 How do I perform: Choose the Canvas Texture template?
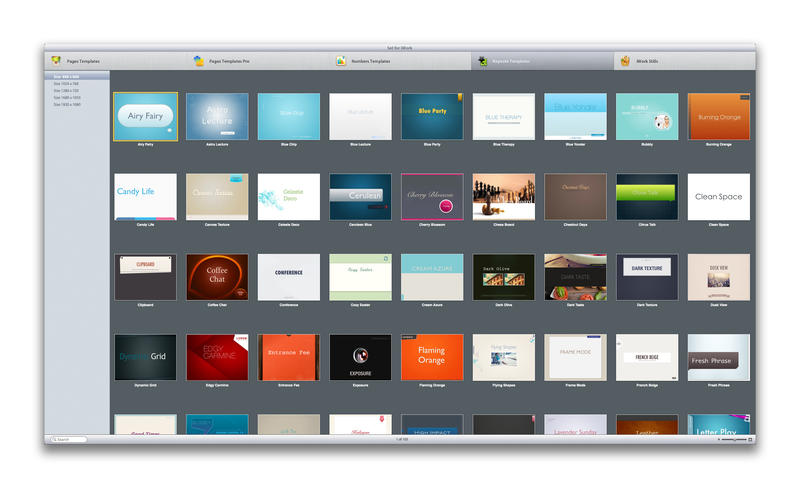point(217,197)
